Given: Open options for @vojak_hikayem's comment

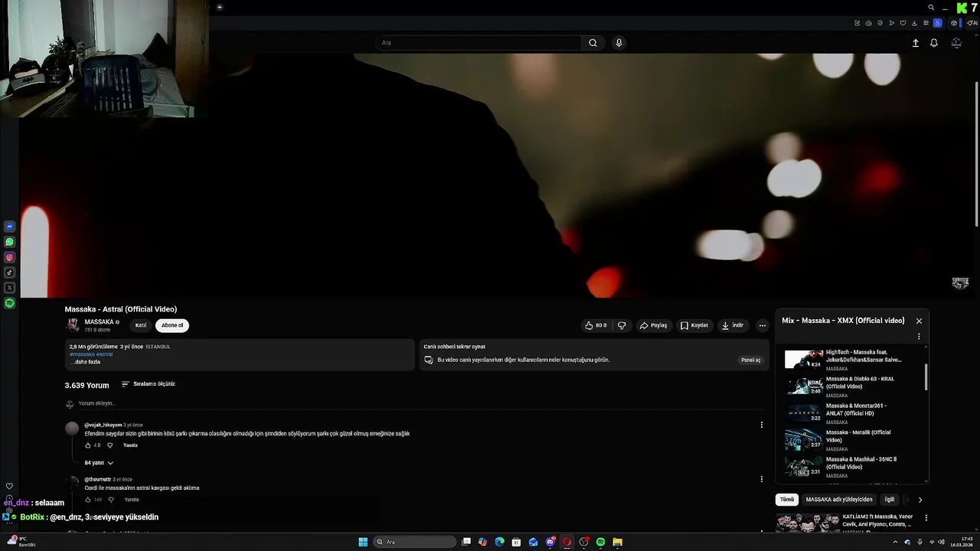Looking at the screenshot, I should point(761,425).
